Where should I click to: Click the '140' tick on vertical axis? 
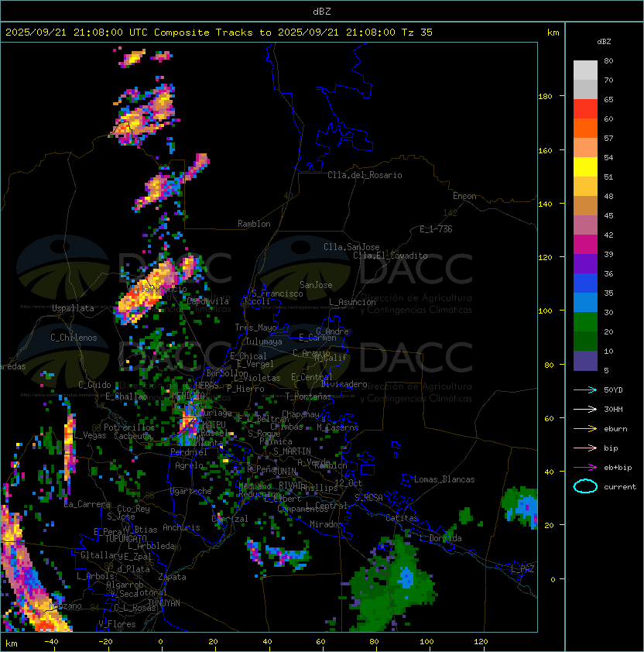tap(545, 204)
